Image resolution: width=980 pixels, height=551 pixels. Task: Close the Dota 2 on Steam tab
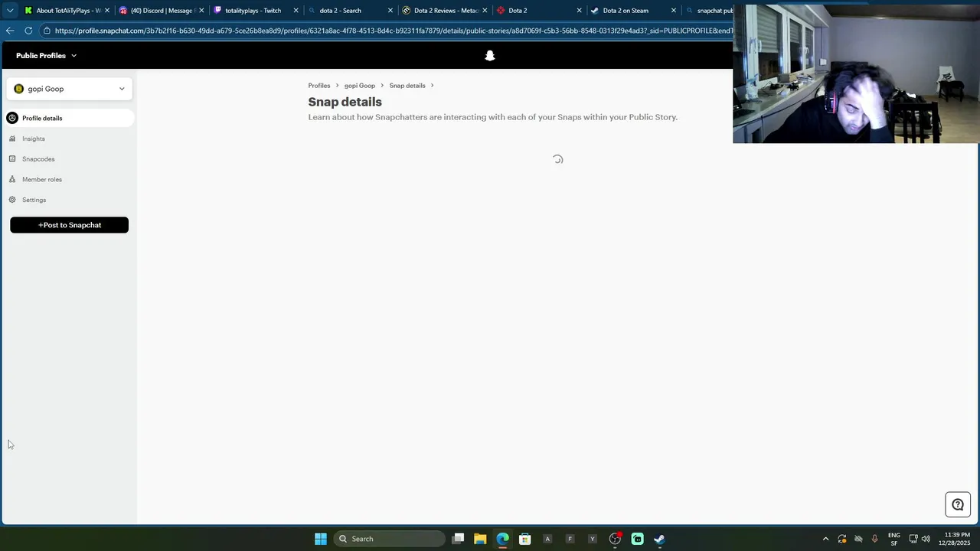(x=674, y=11)
